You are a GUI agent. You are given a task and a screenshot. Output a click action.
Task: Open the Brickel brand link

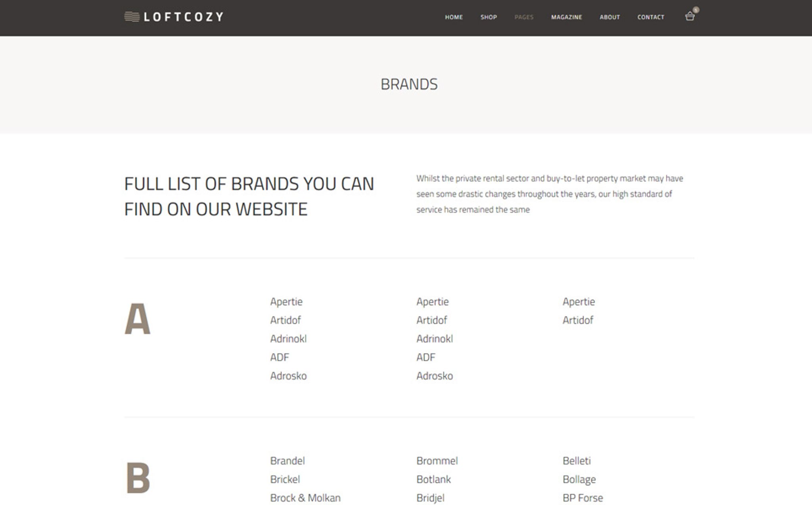pyautogui.click(x=285, y=479)
